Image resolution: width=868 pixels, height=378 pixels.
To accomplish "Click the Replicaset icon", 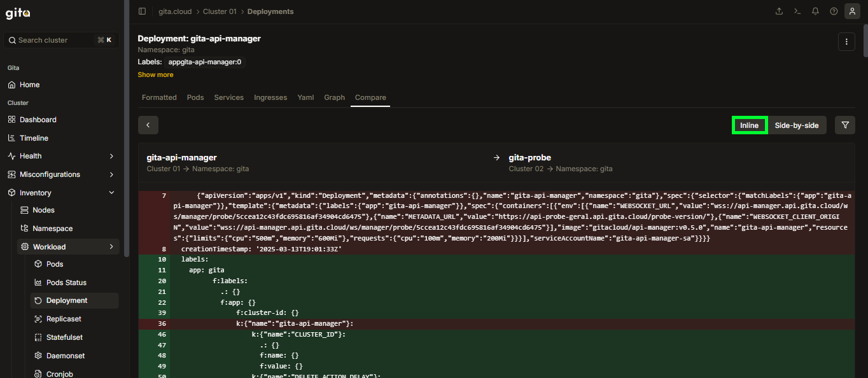I will click(x=38, y=319).
